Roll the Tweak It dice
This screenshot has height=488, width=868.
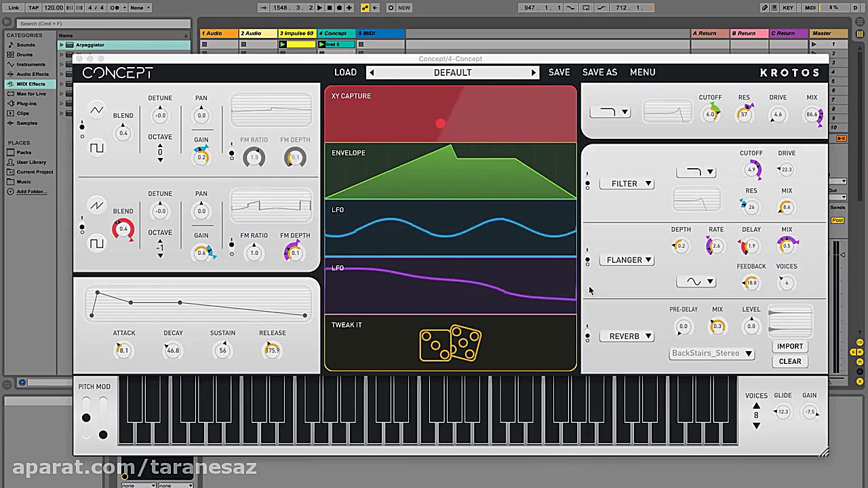(450, 343)
